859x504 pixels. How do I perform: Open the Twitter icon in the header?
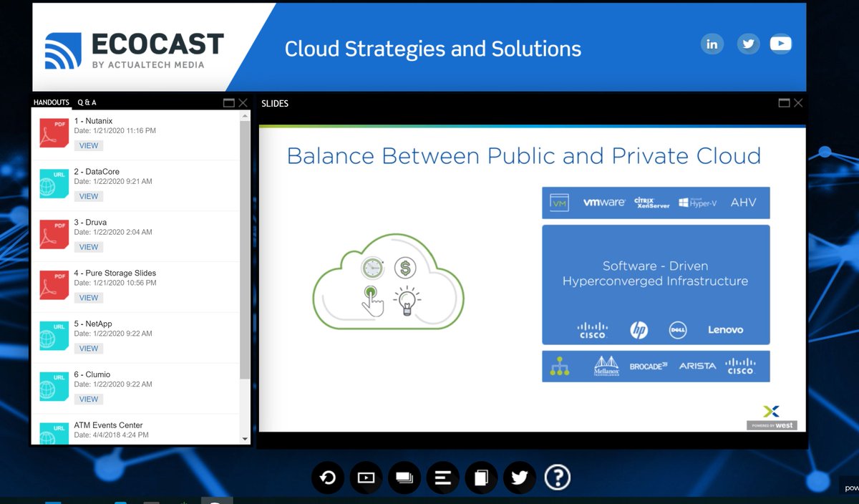point(748,44)
